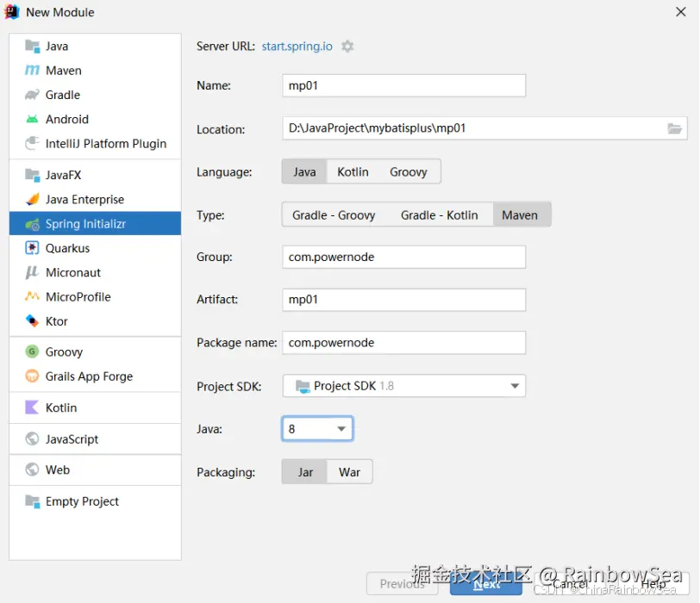Set language to Groovy
The image size is (700, 603).
tap(409, 171)
